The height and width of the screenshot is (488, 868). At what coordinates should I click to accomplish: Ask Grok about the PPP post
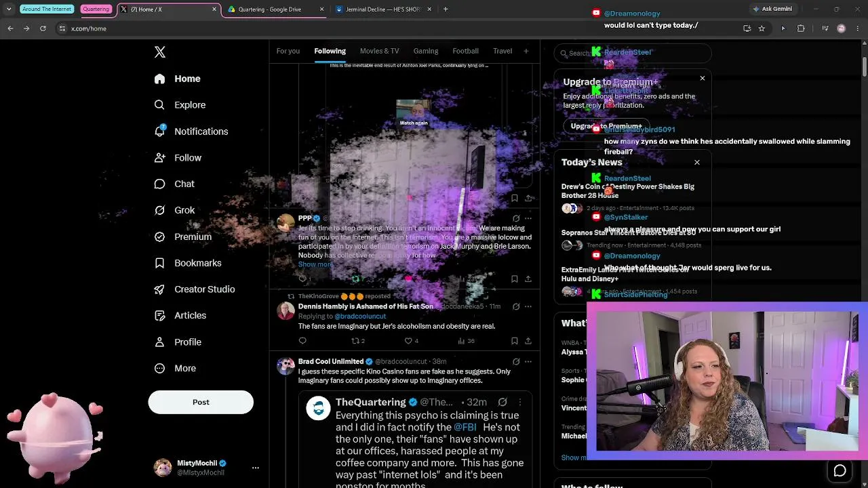[x=516, y=218]
